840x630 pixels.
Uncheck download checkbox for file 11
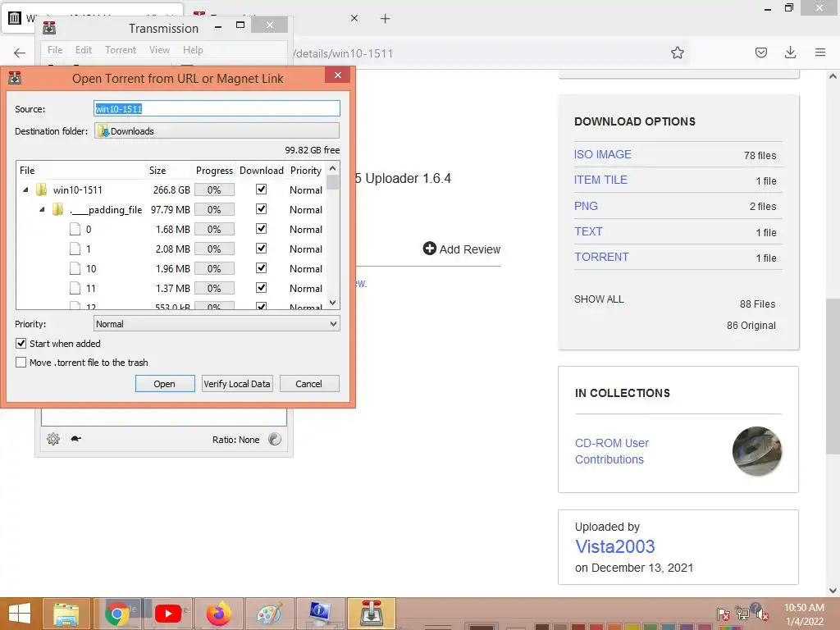(261, 288)
